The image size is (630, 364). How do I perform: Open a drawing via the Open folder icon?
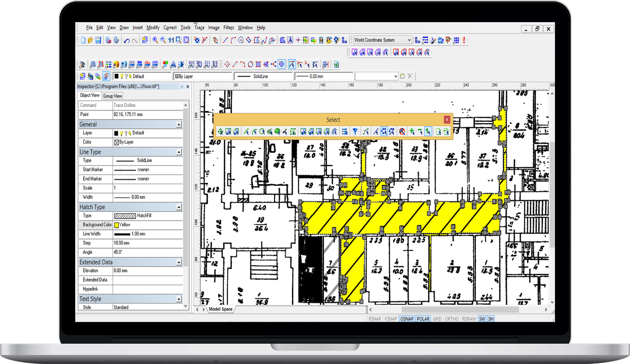[89, 40]
